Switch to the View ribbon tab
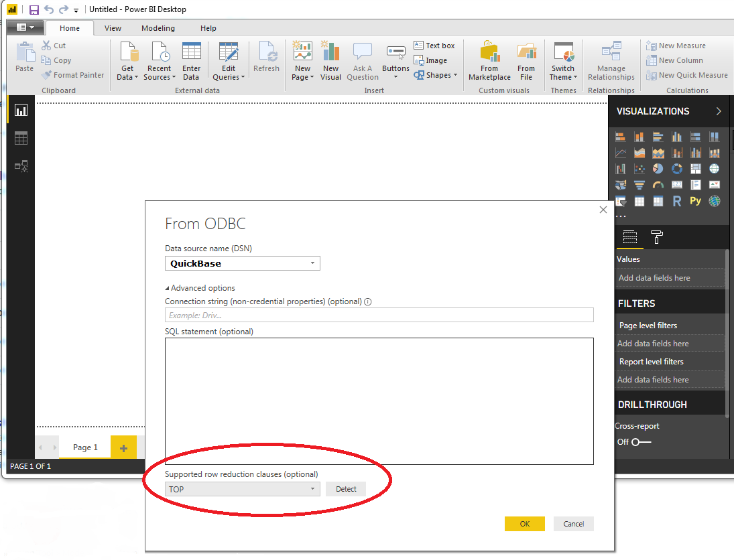This screenshot has height=560, width=734. coord(113,28)
